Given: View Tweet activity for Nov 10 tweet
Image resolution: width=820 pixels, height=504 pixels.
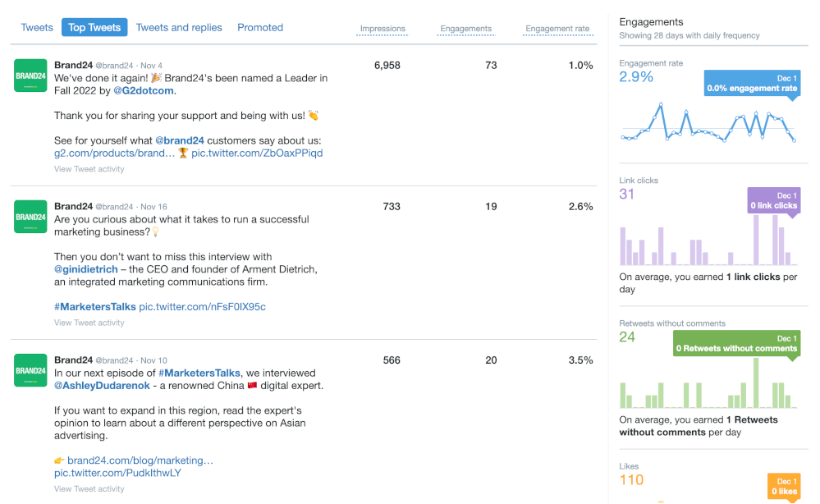Looking at the screenshot, I should 89,489.
